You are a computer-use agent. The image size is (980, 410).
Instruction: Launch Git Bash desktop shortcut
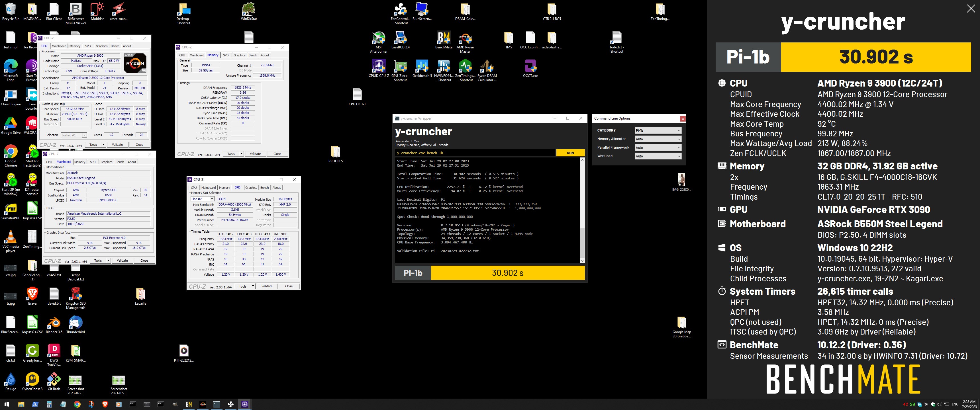tap(54, 382)
